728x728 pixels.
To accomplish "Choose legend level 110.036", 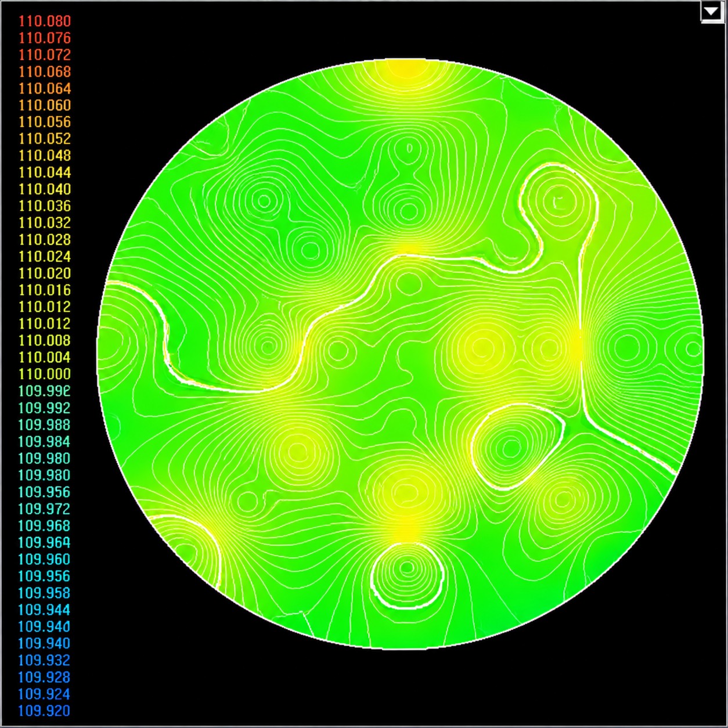I will click(45, 206).
